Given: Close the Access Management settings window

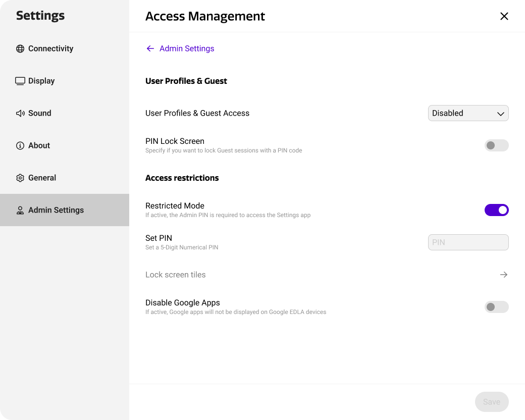Looking at the screenshot, I should [x=504, y=16].
